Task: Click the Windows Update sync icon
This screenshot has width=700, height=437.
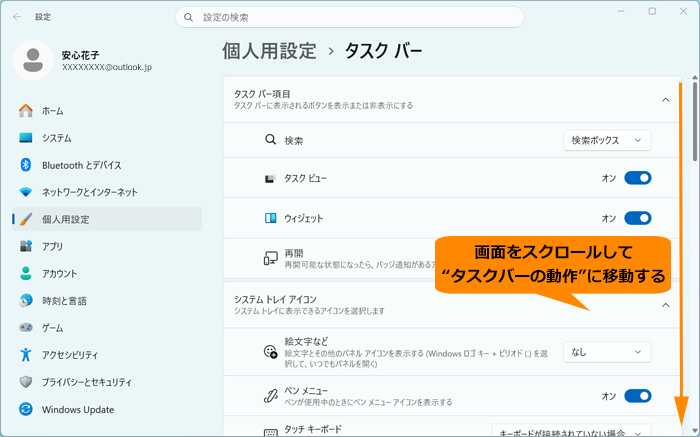Action: [x=26, y=409]
